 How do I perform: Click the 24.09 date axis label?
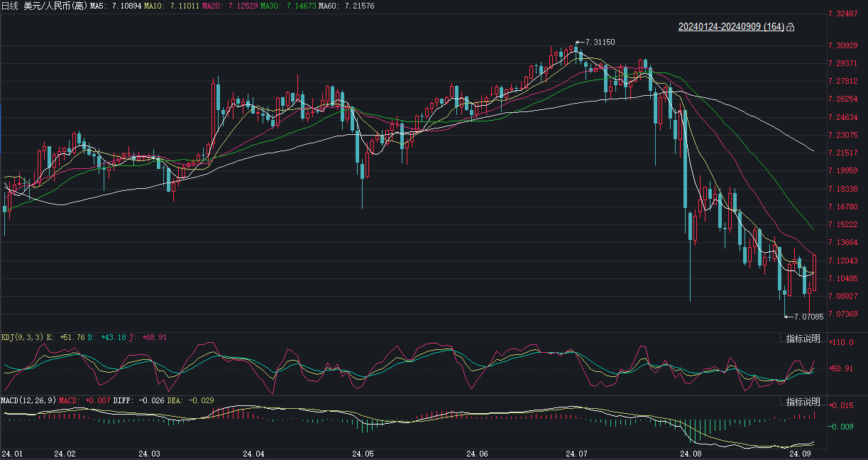pos(800,453)
